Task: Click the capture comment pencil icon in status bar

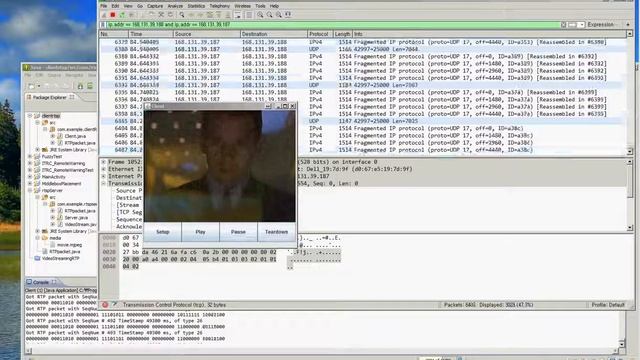Action: pyautogui.click(x=115, y=305)
